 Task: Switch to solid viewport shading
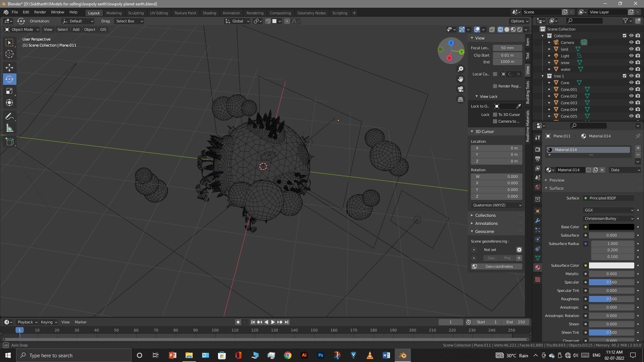[507, 29]
